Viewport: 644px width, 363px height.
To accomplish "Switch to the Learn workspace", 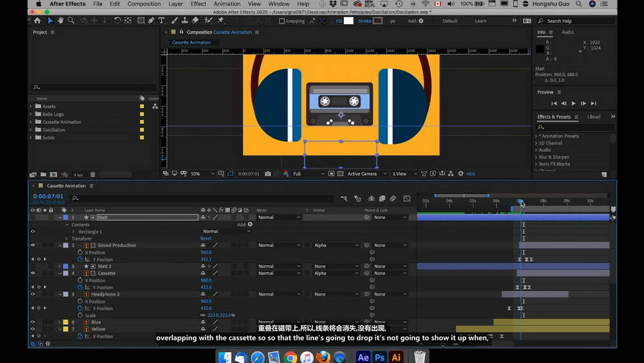I will coord(480,21).
